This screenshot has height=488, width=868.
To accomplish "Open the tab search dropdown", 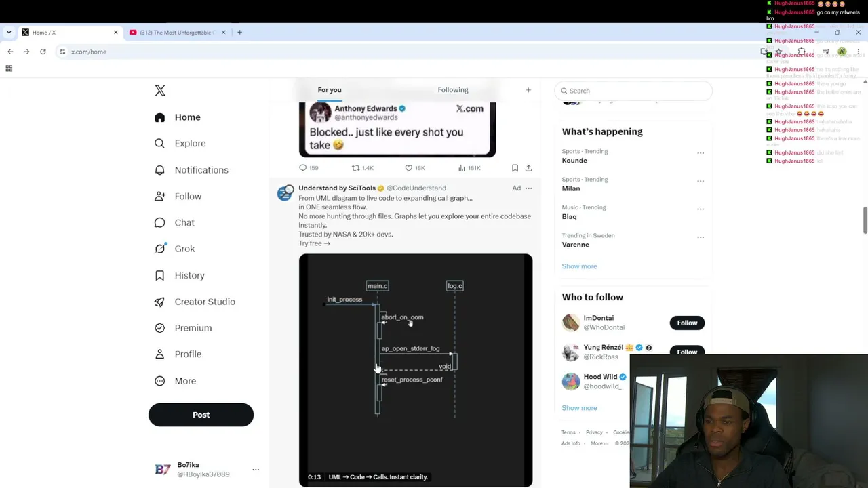I will tap(9, 33).
